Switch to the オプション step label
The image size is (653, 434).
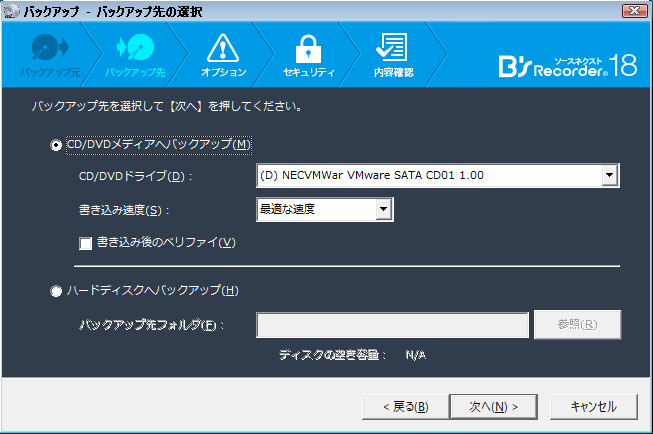pyautogui.click(x=223, y=73)
